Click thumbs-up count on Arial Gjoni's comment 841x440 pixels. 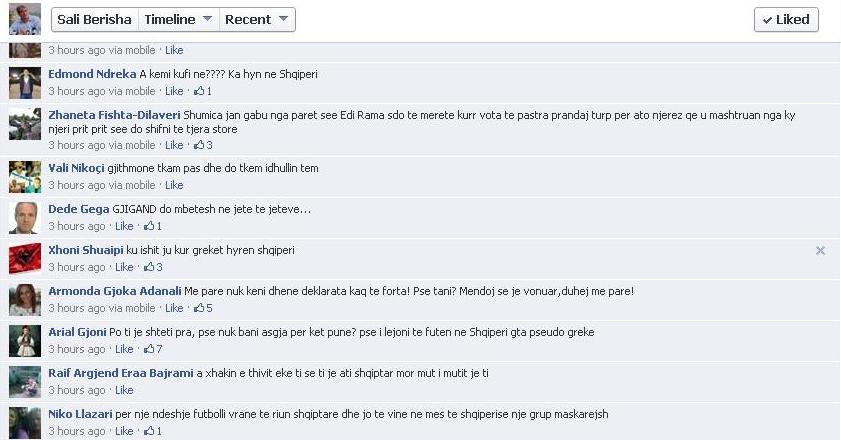[x=153, y=349]
